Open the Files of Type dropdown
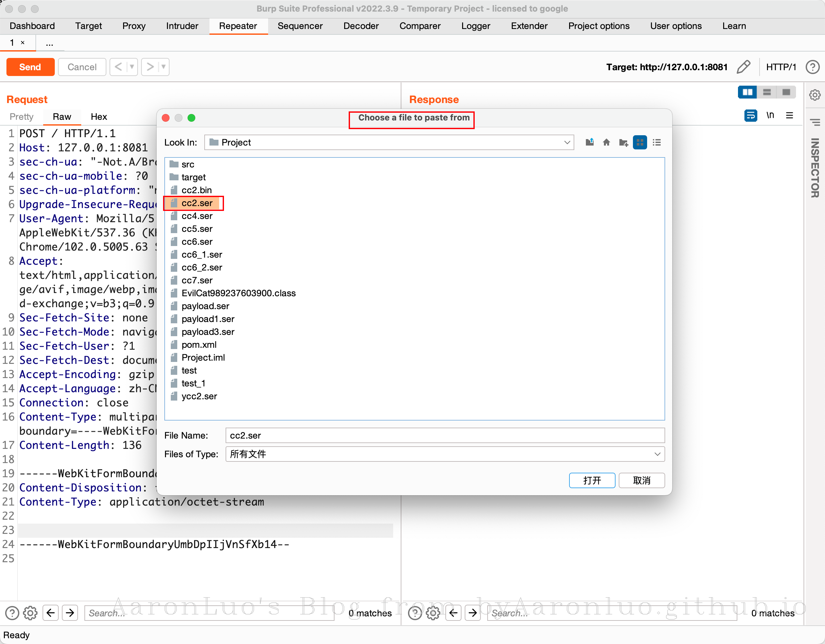Viewport: 825px width, 644px height. [x=657, y=454]
